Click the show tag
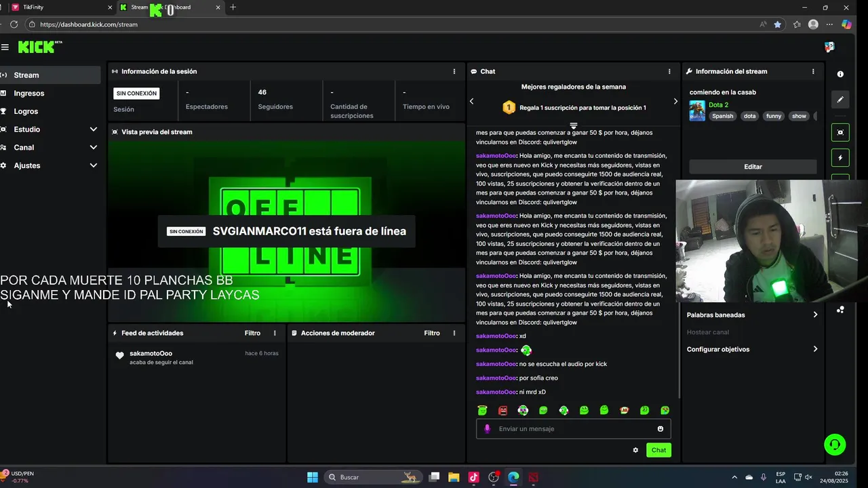 (x=800, y=116)
